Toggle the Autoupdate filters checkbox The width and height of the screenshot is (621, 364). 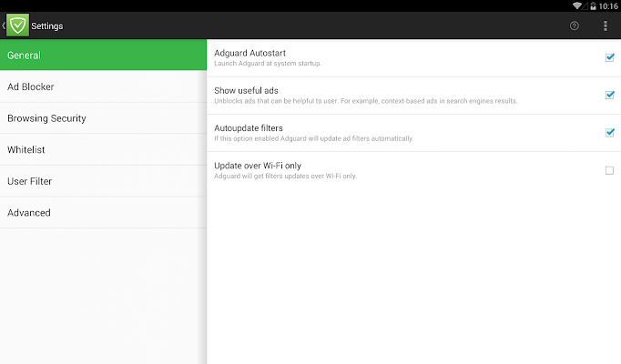pos(609,133)
